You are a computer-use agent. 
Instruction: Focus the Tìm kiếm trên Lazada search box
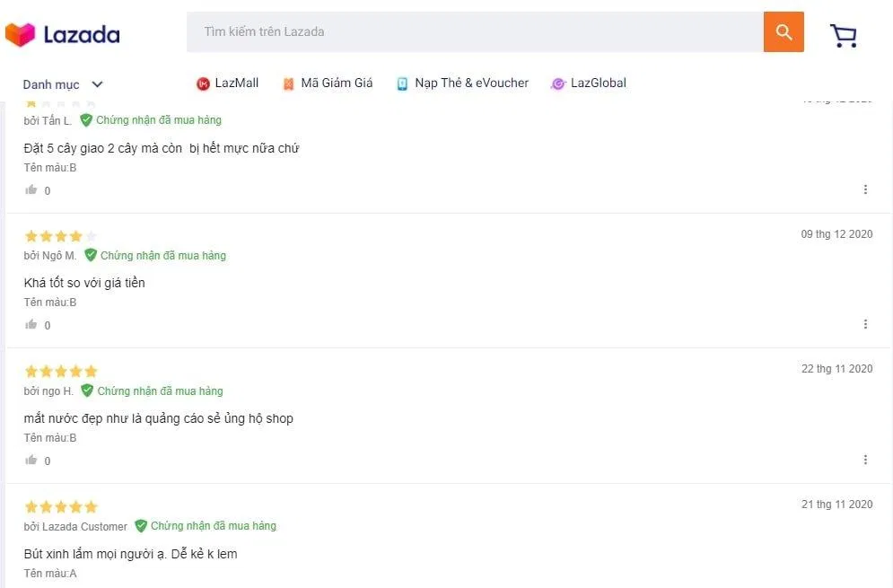(475, 32)
